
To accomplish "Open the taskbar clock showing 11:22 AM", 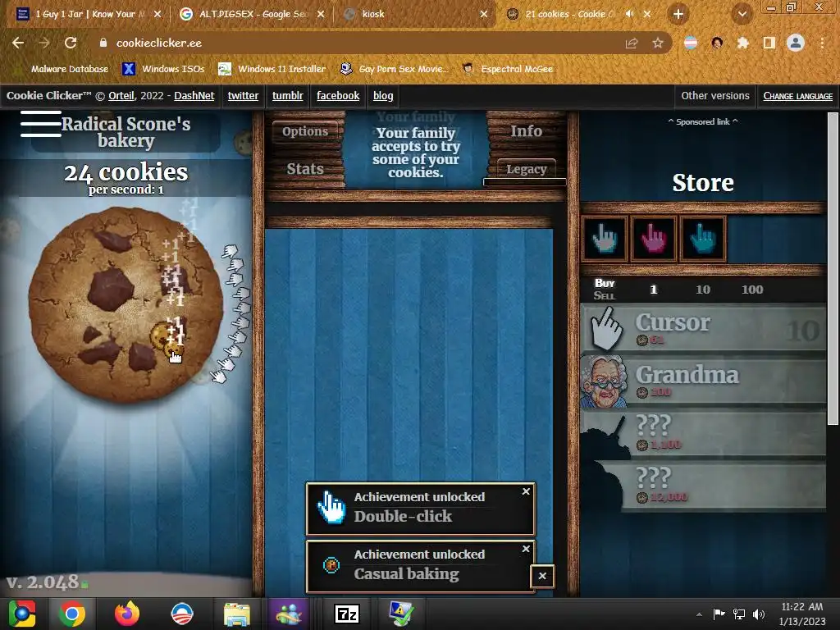I will (x=802, y=614).
